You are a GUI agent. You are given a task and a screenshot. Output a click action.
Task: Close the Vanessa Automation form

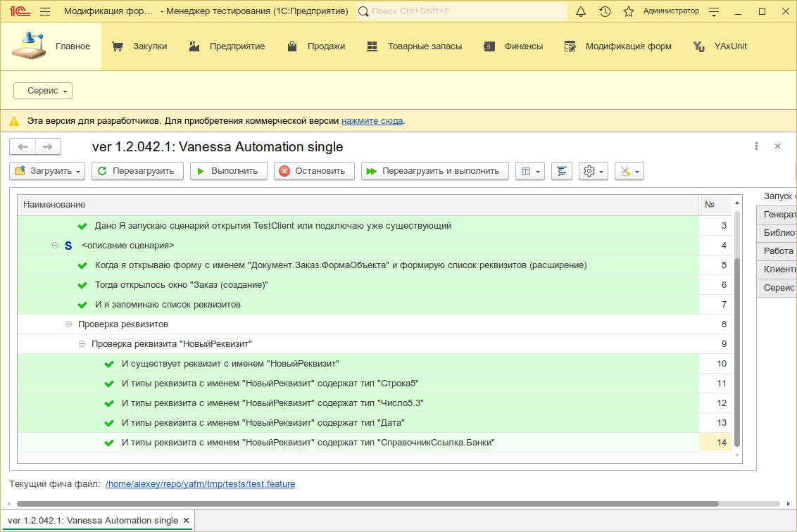tap(777, 146)
